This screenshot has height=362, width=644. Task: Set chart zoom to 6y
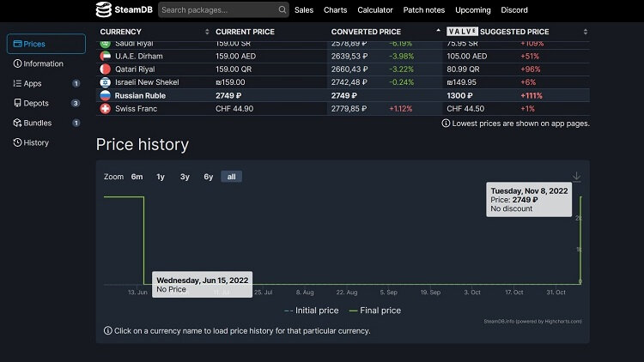click(209, 177)
